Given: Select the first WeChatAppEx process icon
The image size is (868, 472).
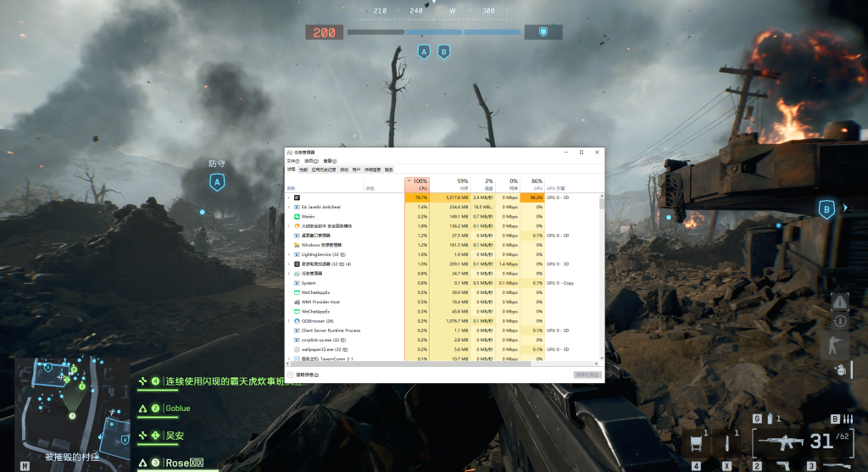Looking at the screenshot, I should pyautogui.click(x=297, y=292).
